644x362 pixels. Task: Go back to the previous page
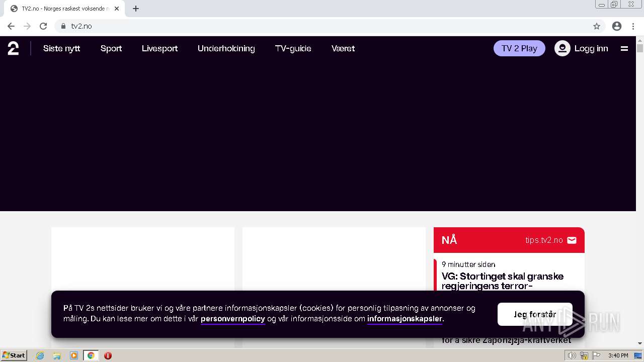11,26
